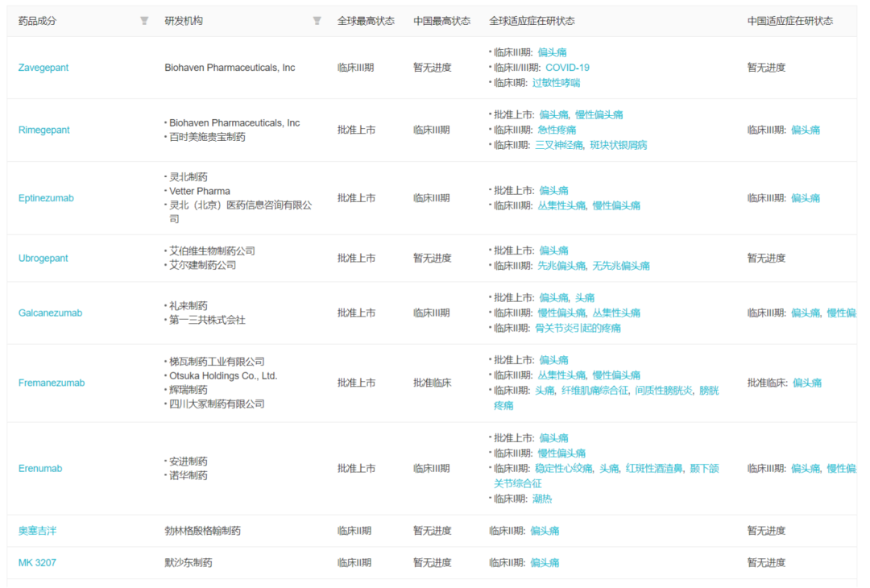Click 诺华制药 organization text
Viewport: 870px width, 588px height.
[x=188, y=475]
